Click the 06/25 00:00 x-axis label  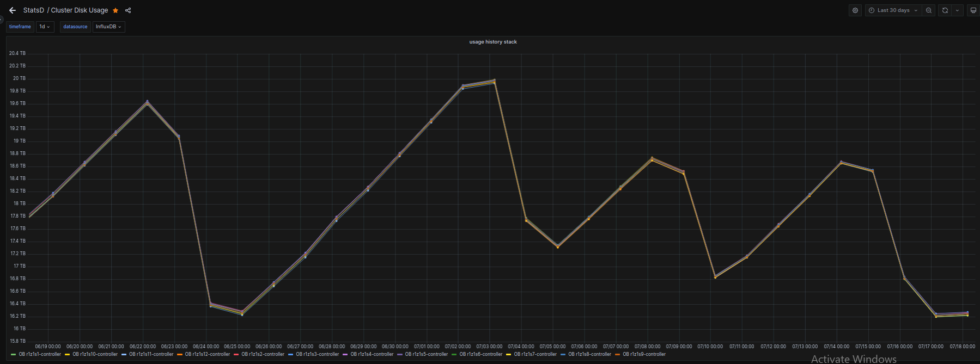(237, 347)
